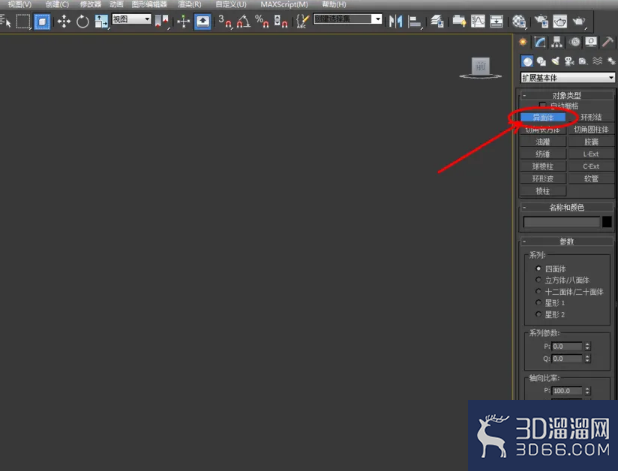
Task: Select the 四面体 radio option
Action: 538,268
